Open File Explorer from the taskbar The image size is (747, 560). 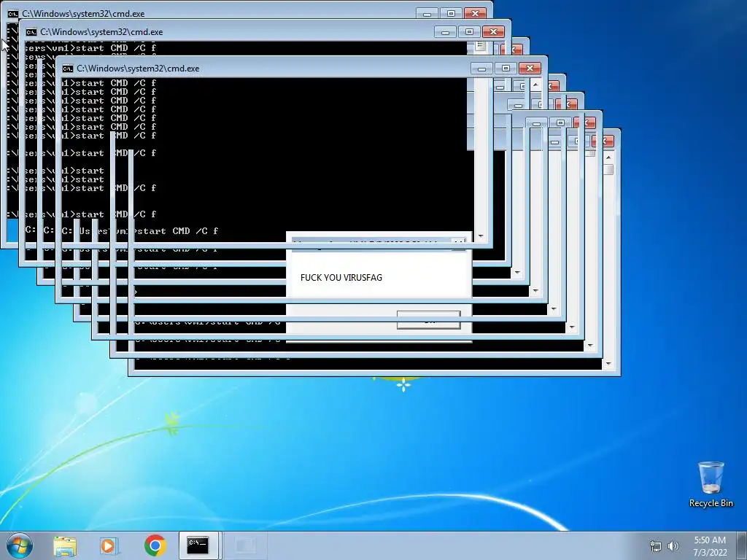65,545
